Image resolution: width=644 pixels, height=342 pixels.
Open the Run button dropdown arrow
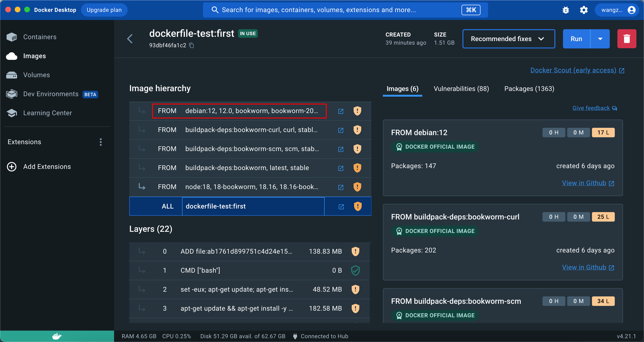(600, 39)
